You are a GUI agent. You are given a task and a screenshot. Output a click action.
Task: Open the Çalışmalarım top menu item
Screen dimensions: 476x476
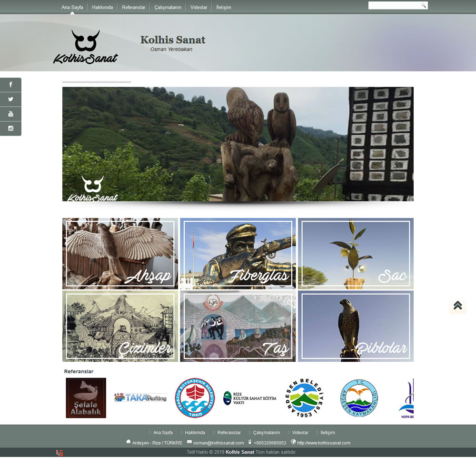tap(168, 7)
